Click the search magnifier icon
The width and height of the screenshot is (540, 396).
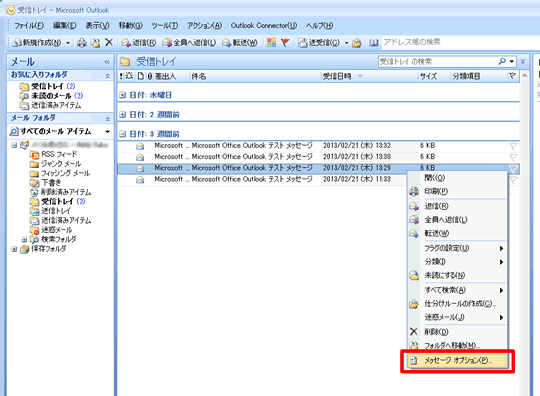(x=502, y=62)
